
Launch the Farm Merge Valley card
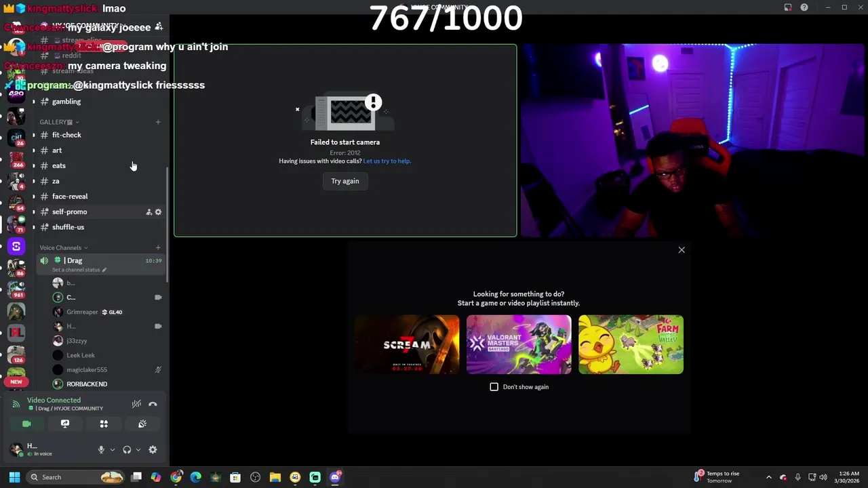pyautogui.click(x=631, y=344)
